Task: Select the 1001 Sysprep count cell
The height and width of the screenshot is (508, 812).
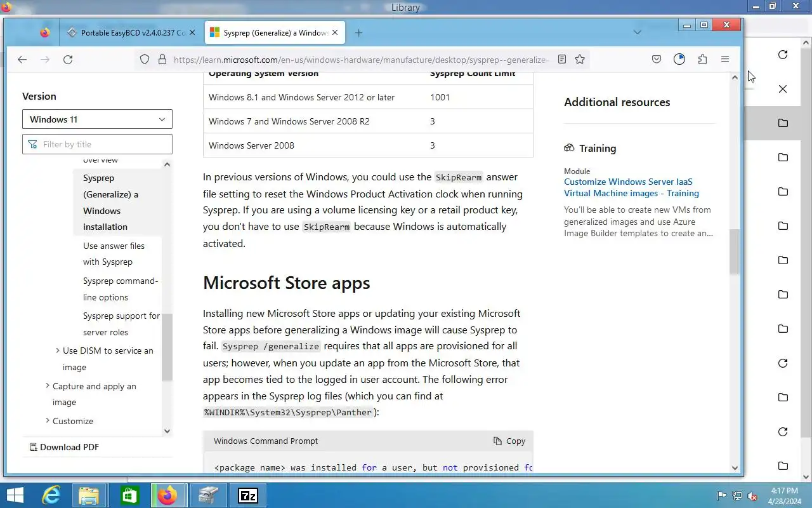Action: click(479, 97)
